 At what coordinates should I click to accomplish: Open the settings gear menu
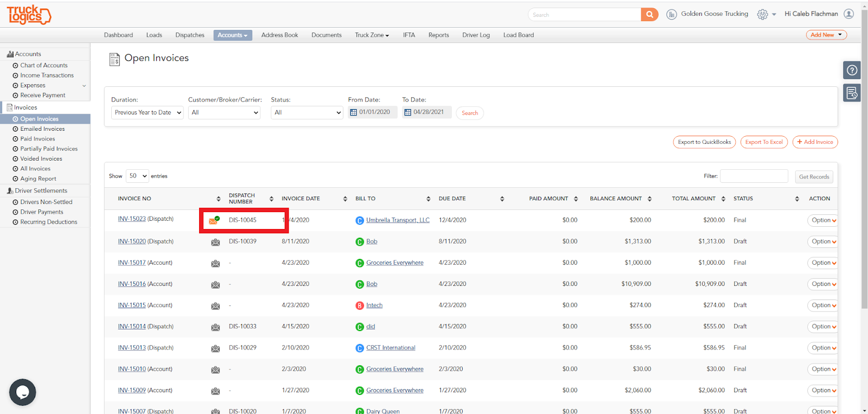763,15
